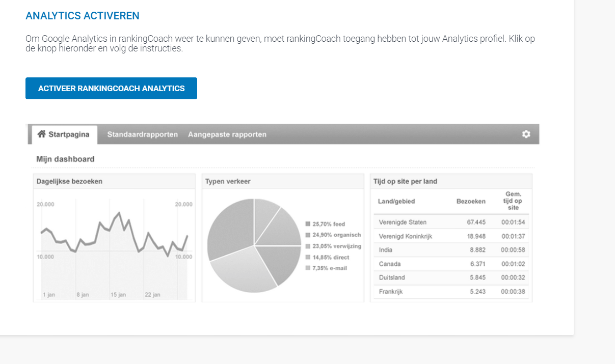The height and width of the screenshot is (364, 615).
Task: Click the Gem. tijd op site column header
Action: click(513, 201)
